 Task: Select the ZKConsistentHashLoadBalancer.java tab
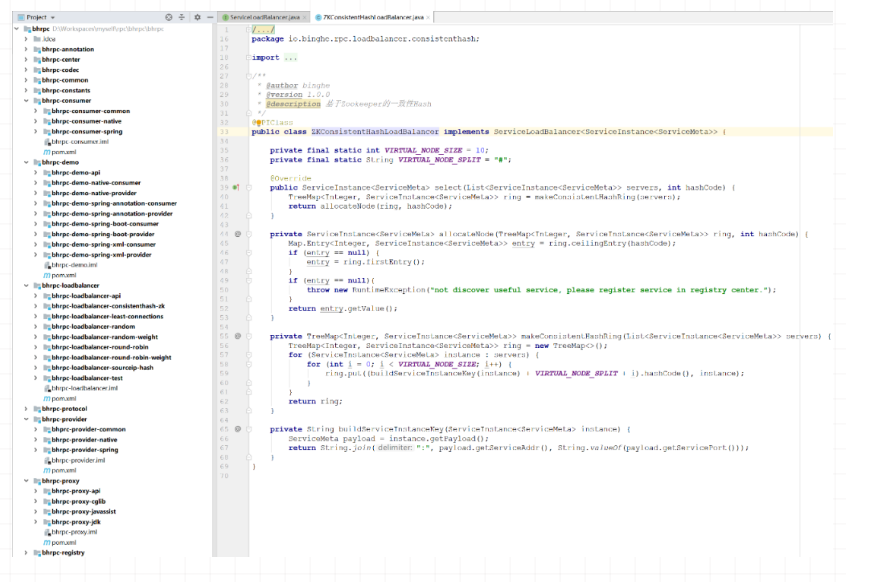[x=375, y=17]
